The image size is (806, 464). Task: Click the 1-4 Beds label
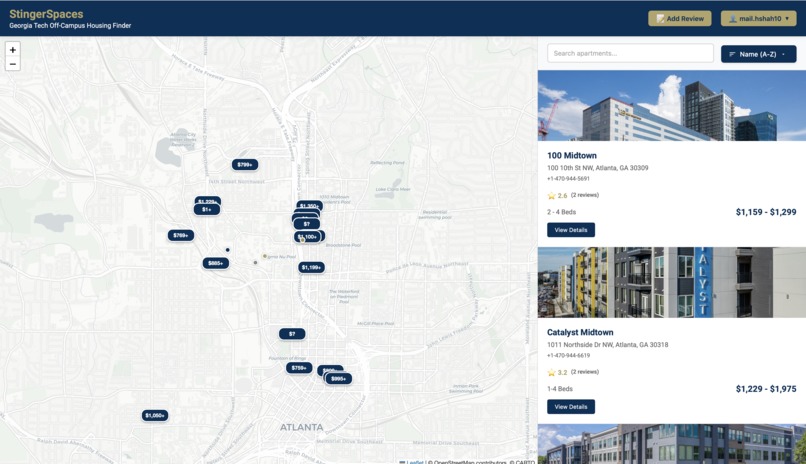point(560,388)
